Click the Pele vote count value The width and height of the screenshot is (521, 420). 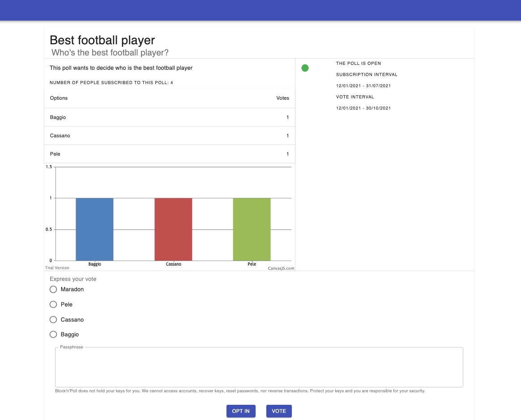(287, 154)
